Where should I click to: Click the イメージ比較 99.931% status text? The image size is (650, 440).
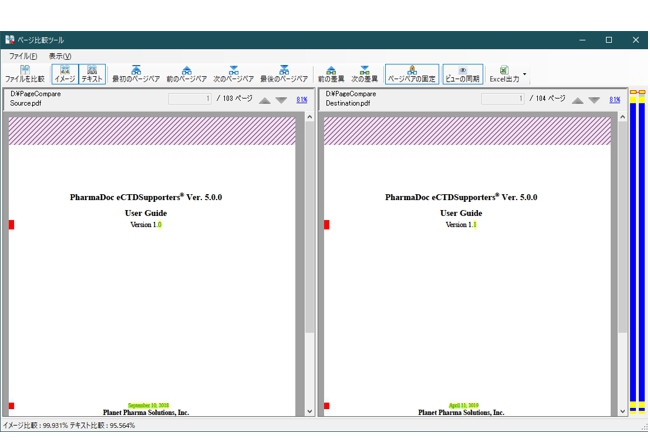pyautogui.click(x=36, y=425)
